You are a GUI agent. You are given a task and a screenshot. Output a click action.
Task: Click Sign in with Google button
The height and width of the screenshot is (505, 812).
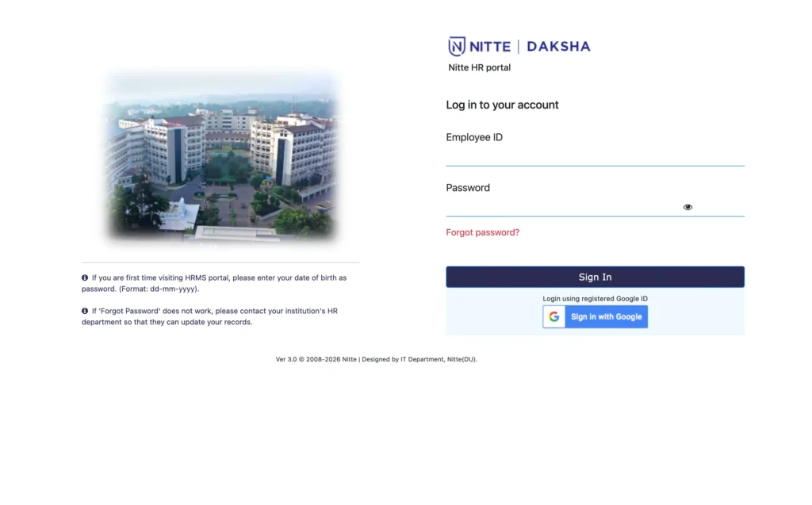(x=595, y=316)
